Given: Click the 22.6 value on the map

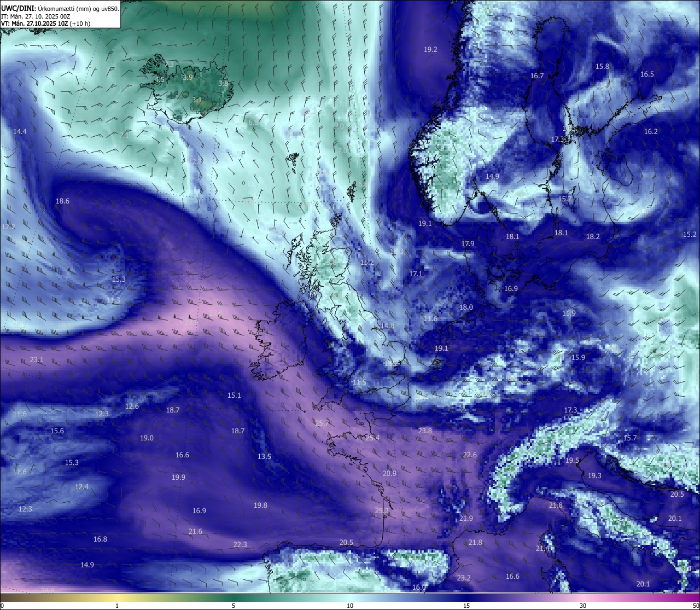Looking at the screenshot, I should 470,455.
